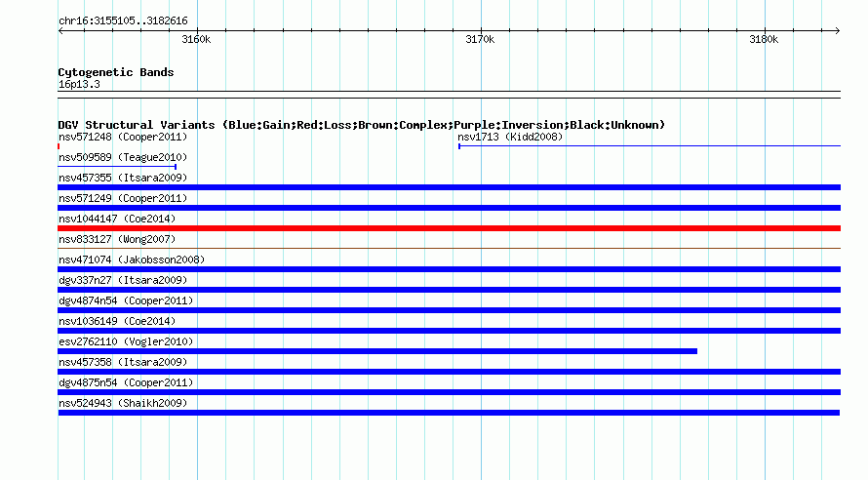Select the 16p13.3 band label
Viewport: 868px width, 480px height.
click(79, 84)
